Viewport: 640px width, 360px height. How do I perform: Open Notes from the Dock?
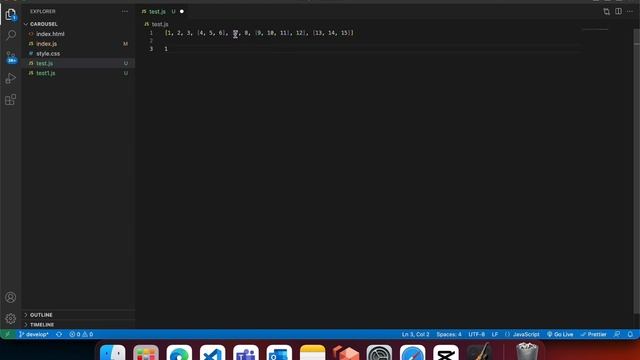pos(313,353)
